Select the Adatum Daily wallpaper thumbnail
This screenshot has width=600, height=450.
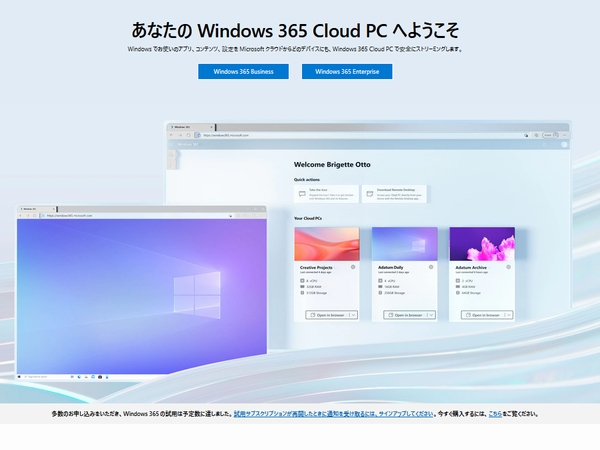click(x=405, y=244)
